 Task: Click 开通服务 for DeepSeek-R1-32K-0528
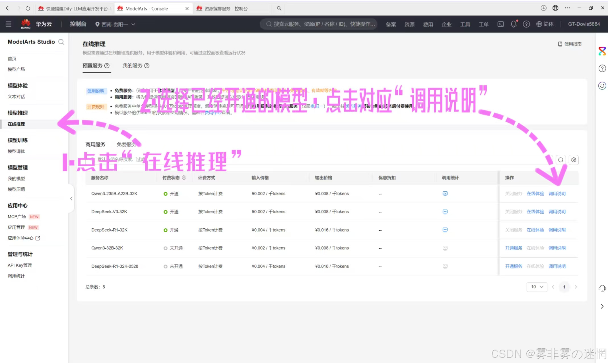pyautogui.click(x=514, y=266)
